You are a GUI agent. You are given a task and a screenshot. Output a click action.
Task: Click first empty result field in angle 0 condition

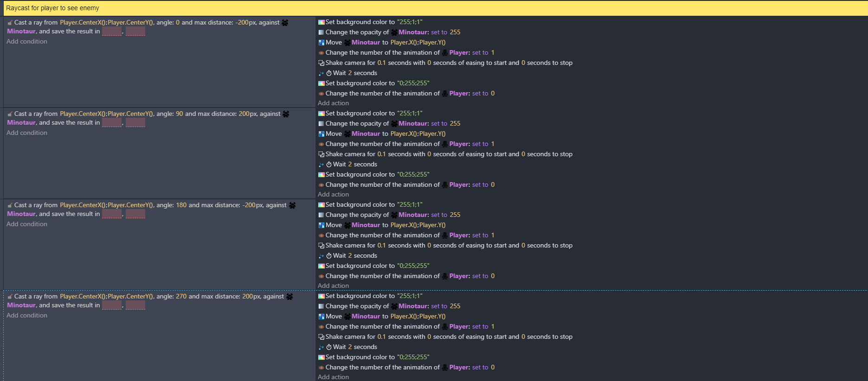tap(111, 32)
